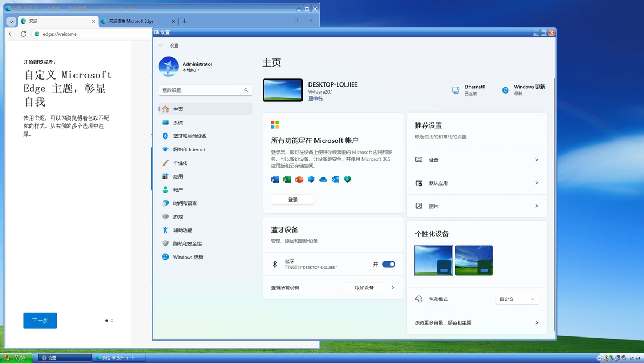Select the first light Bliss theme thumbnail
The width and height of the screenshot is (644, 363).
point(434,260)
